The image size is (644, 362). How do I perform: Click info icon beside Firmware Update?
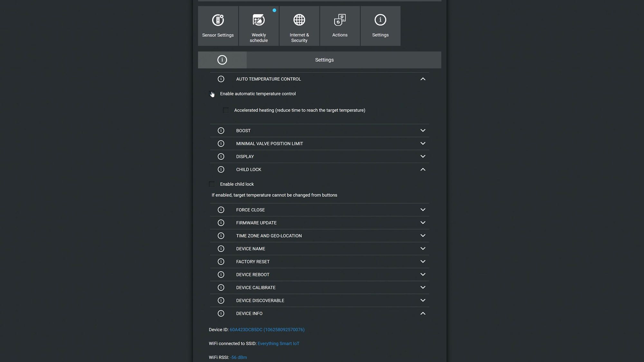click(x=221, y=223)
